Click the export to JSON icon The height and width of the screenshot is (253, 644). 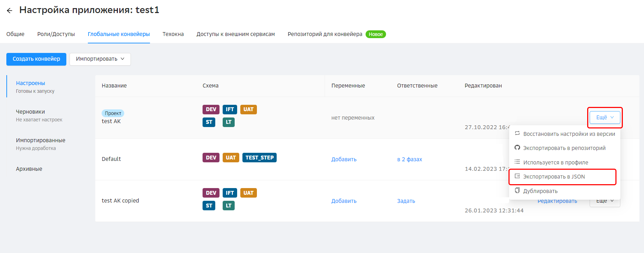click(517, 176)
